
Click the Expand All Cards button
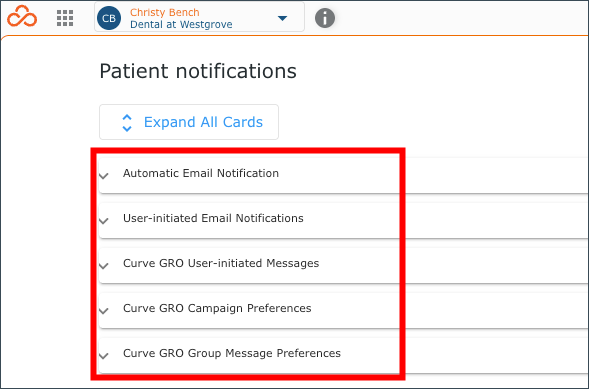(189, 122)
